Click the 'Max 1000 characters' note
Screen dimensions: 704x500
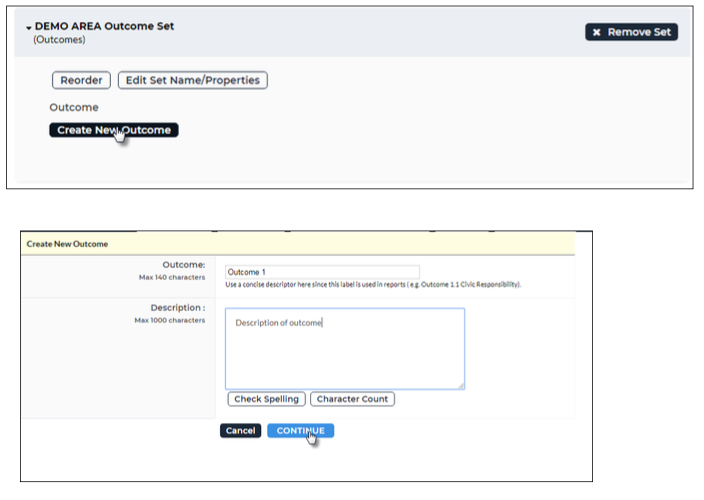coord(170,320)
